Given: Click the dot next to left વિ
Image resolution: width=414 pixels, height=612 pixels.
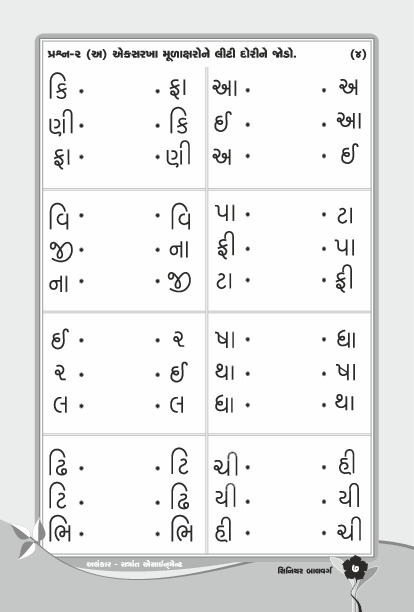Looking at the screenshot, I should pos(81,214).
